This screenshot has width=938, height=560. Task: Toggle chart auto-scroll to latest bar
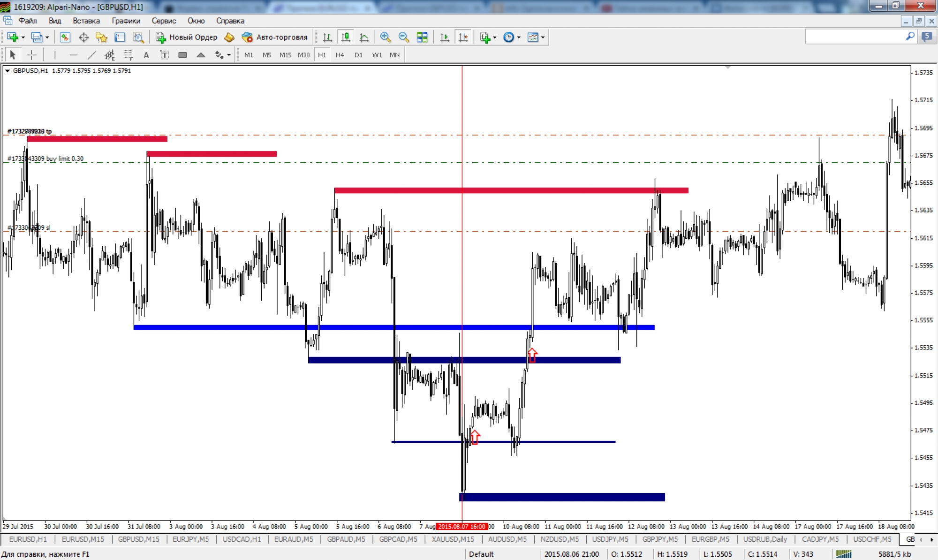coord(445,37)
